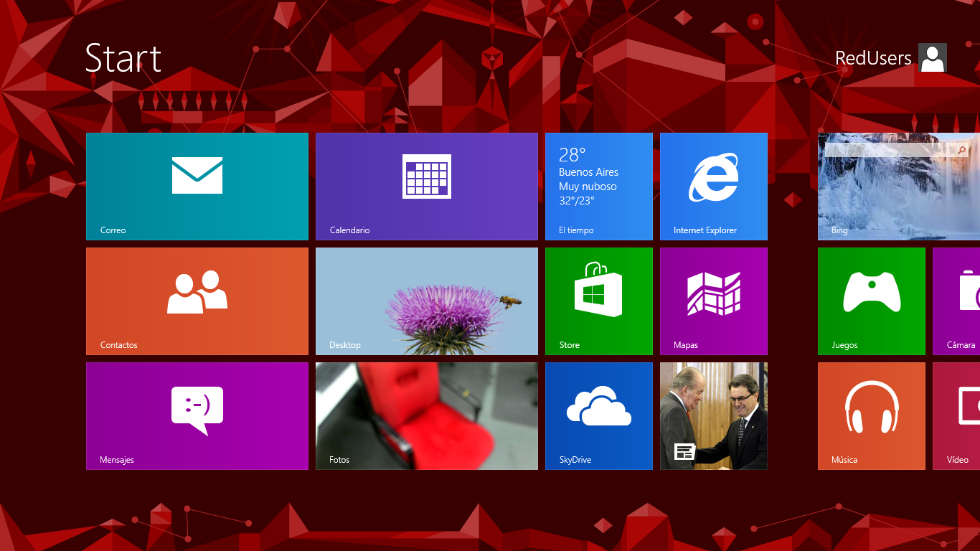
Task: Click the 28° temperature reading
Action: [x=573, y=155]
